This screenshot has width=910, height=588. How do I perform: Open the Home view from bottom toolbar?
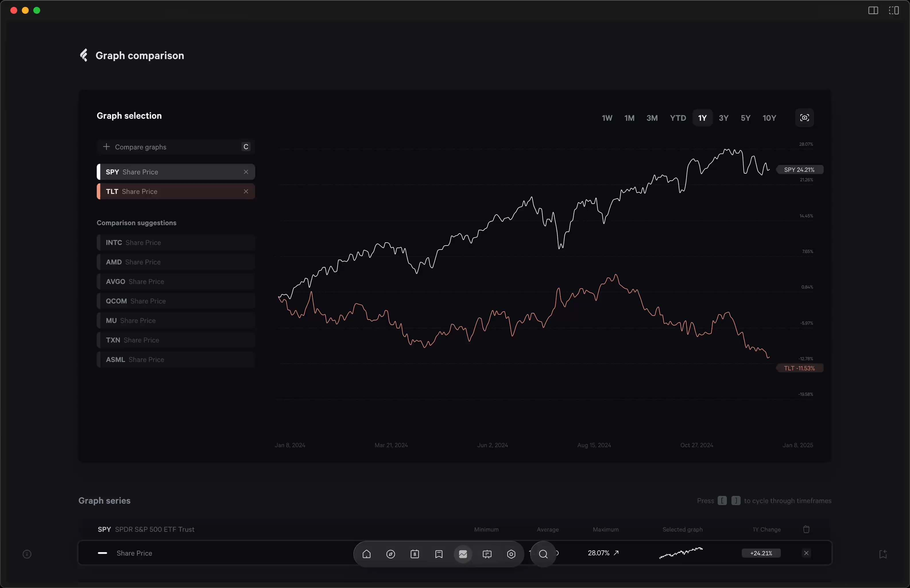(x=366, y=554)
